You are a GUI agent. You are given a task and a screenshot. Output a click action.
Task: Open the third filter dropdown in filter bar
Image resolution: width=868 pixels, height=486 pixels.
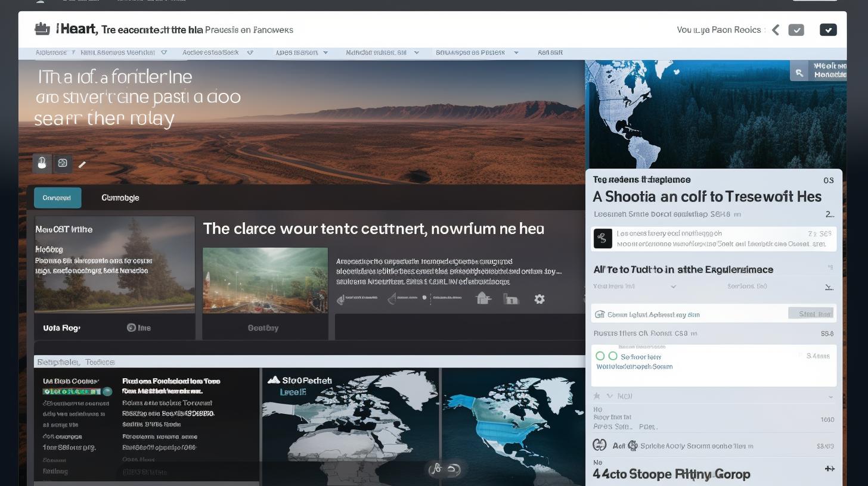point(325,52)
